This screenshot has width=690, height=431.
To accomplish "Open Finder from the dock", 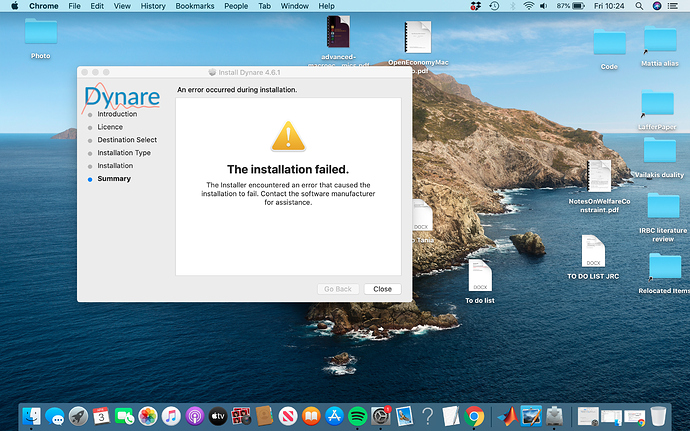I will pyautogui.click(x=31, y=416).
